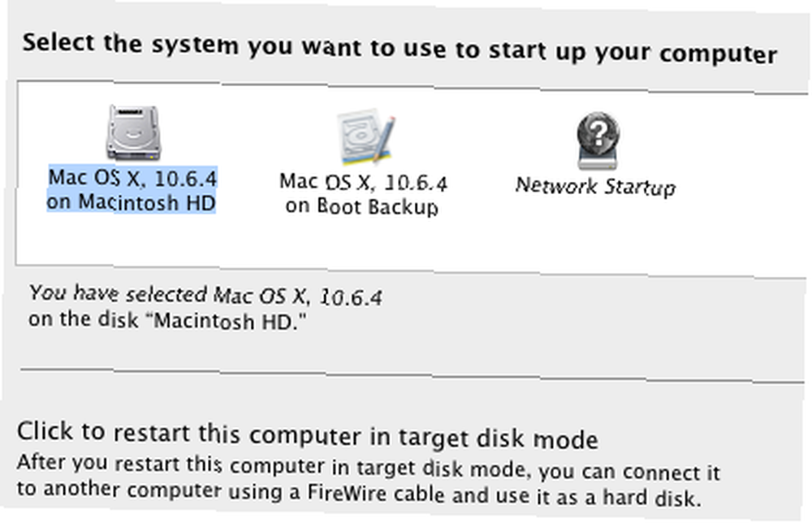Click 'on the disk "Macintosh HD."' status line
This screenshot has height=523, width=812.
pos(166,320)
